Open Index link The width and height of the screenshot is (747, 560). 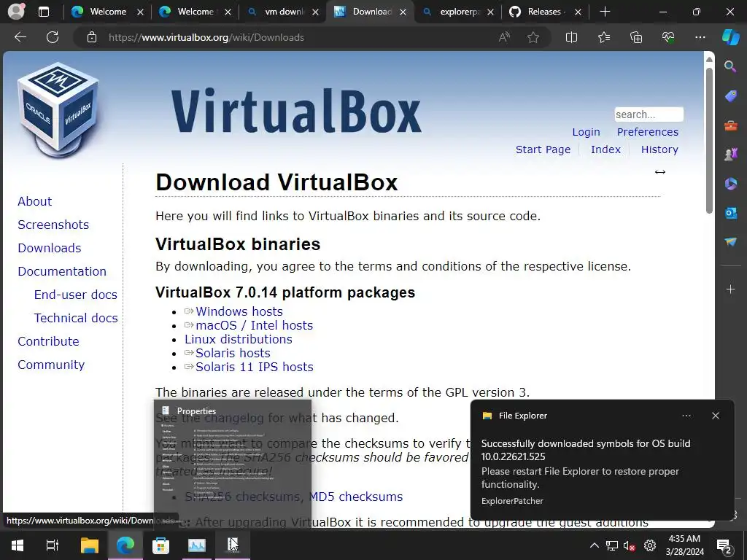click(605, 149)
